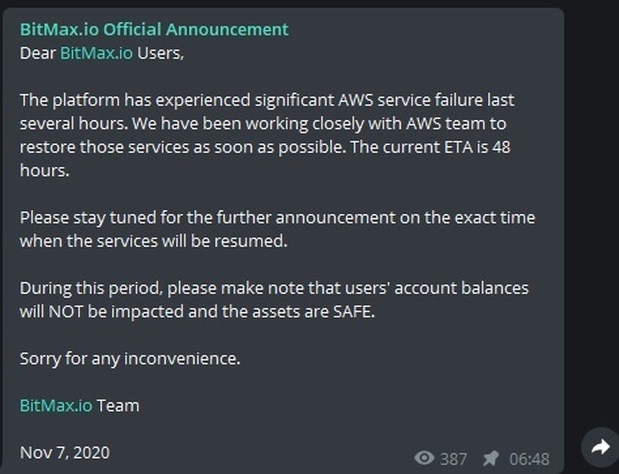This screenshot has width=619, height=474.
Task: Click the word 'NOT' in message
Action: pyautogui.click(x=66, y=312)
